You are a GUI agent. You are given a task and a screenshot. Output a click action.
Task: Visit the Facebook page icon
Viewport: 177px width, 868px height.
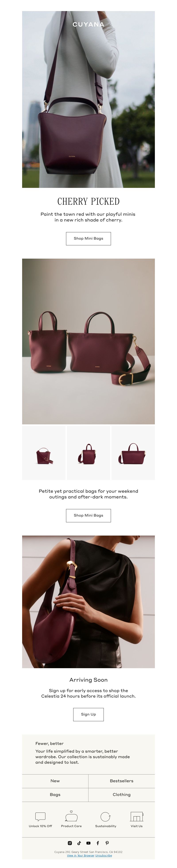tap(98, 843)
